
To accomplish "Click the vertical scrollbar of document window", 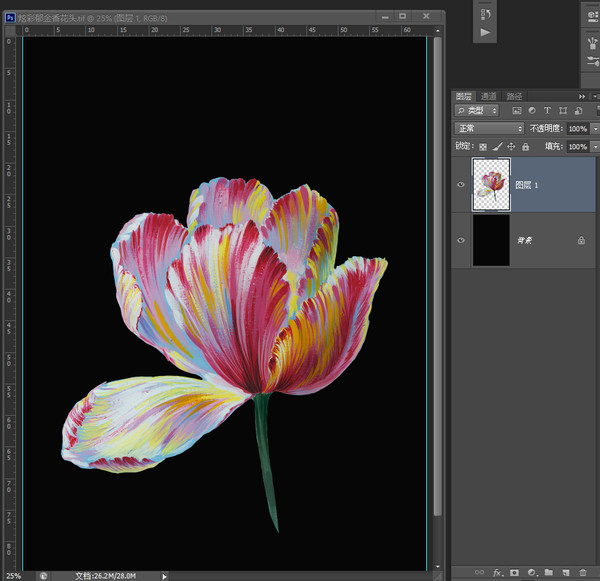I will [x=437, y=276].
